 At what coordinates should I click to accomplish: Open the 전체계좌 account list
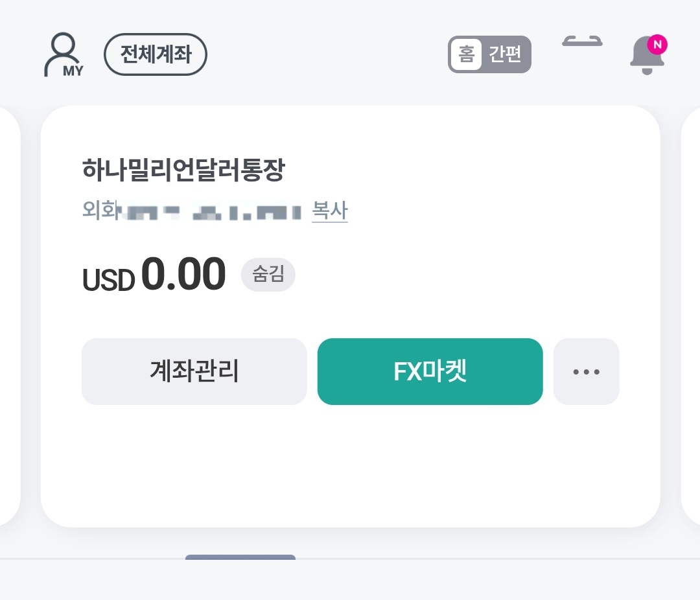coord(156,54)
